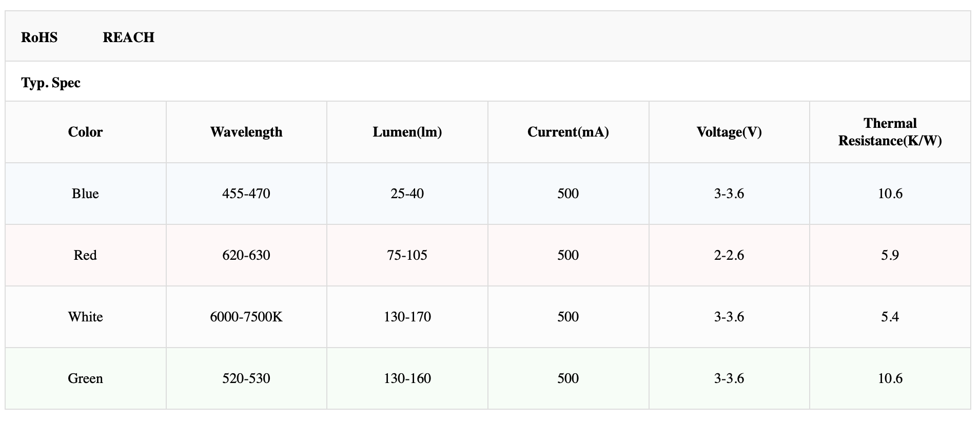
Task: Select the 5.9 thermal resistance cell
Action: (x=890, y=255)
